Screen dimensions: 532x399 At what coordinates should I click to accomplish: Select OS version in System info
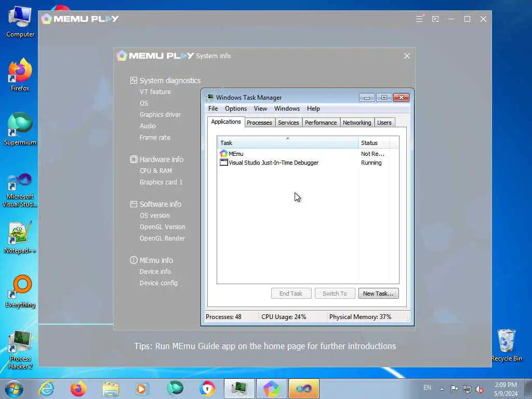[154, 216]
